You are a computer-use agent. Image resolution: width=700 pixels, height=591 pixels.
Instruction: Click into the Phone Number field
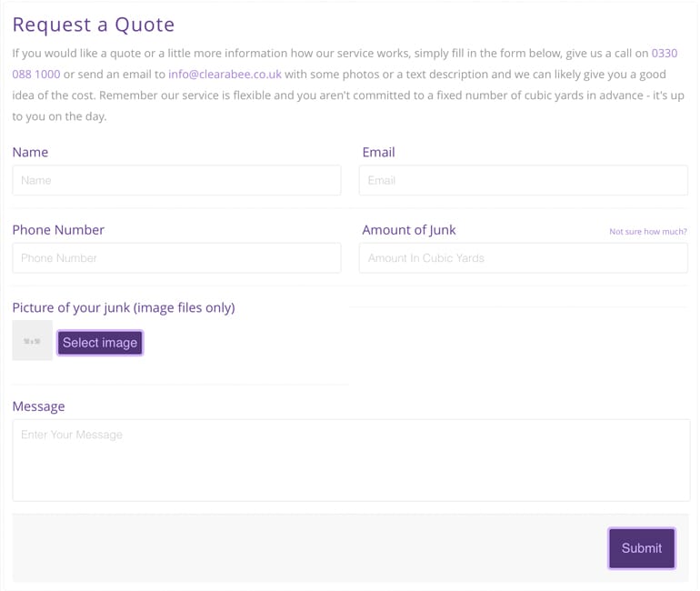point(176,258)
